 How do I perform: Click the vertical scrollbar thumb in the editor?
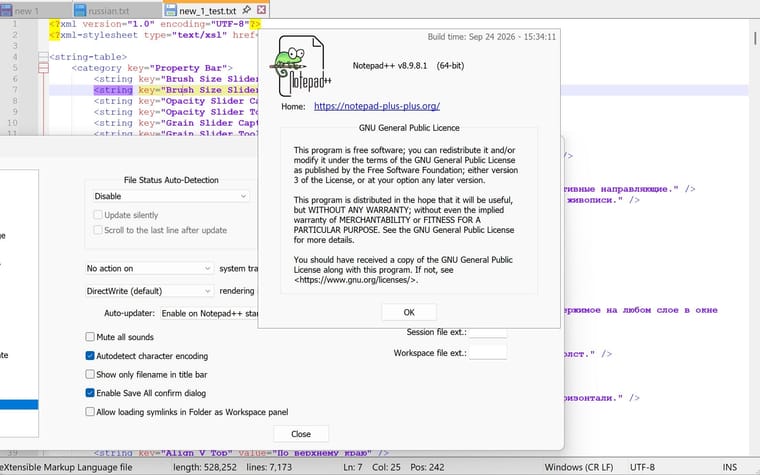755,38
